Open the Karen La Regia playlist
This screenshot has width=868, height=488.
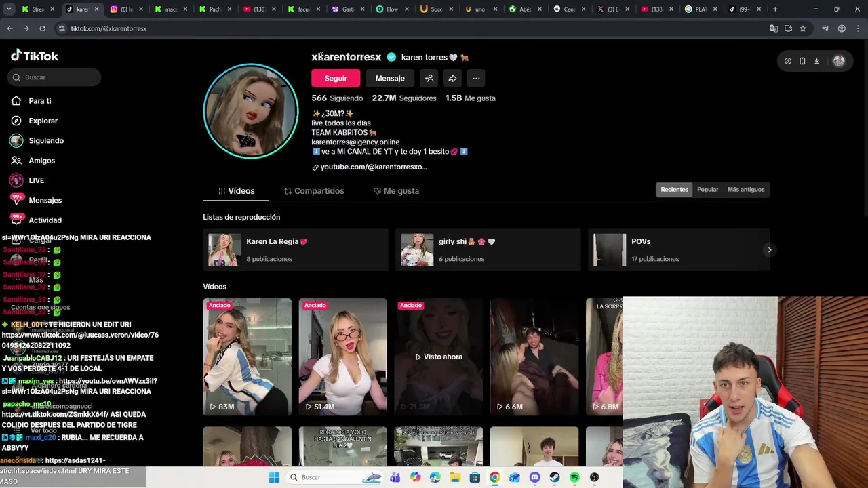(296, 249)
